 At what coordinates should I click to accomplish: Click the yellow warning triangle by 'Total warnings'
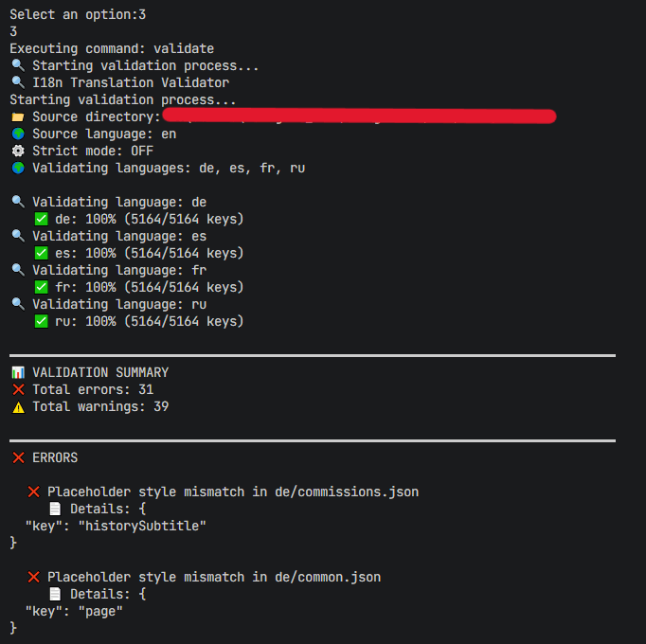(18, 407)
